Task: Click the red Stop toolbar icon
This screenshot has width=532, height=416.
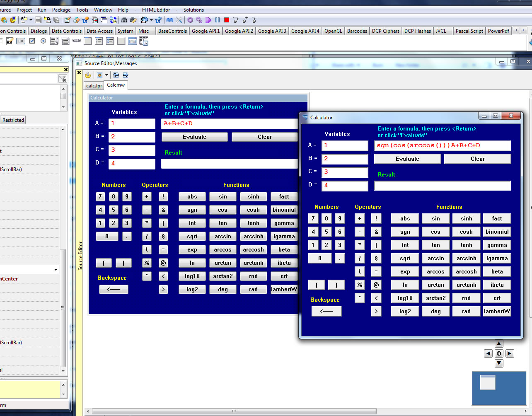Action: (227, 20)
